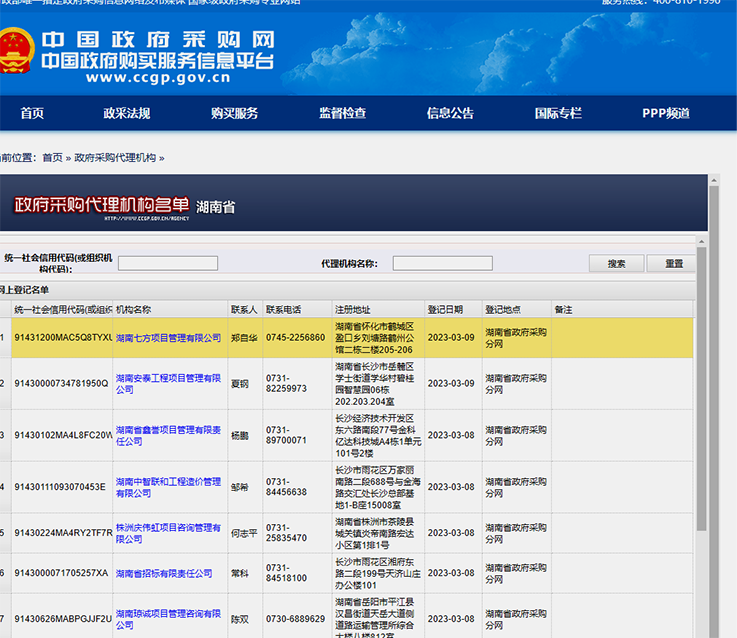This screenshot has width=737, height=638.
Task: Open 湖南七方项目管理有限公司 link
Action: click(168, 338)
